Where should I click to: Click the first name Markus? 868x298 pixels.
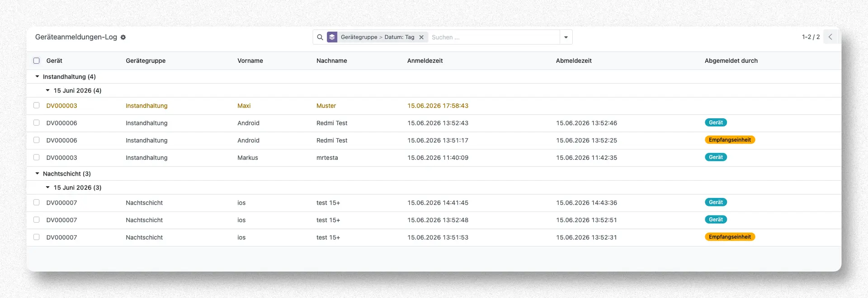click(x=248, y=158)
